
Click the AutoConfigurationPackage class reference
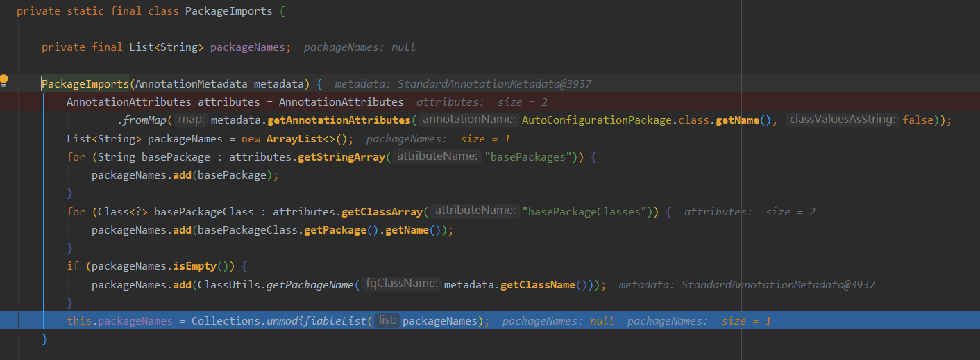pyautogui.click(x=597, y=120)
